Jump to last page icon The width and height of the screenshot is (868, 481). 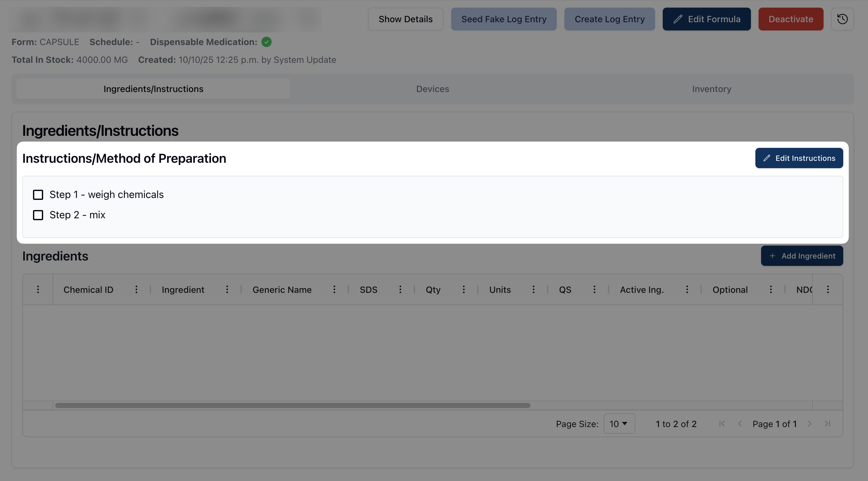pyautogui.click(x=827, y=424)
